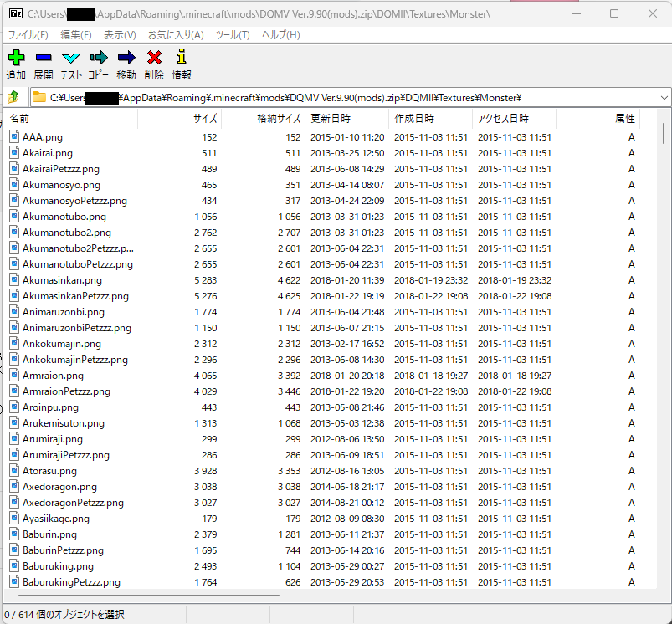Viewport: 672px width, 624px height.
Task: Open the ヘルプ(H) menu
Action: click(280, 34)
